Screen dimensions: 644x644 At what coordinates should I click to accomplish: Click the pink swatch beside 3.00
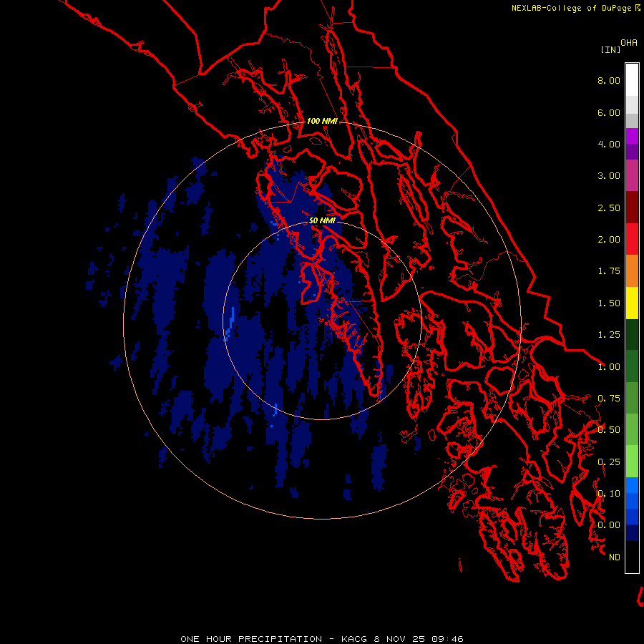point(632,176)
